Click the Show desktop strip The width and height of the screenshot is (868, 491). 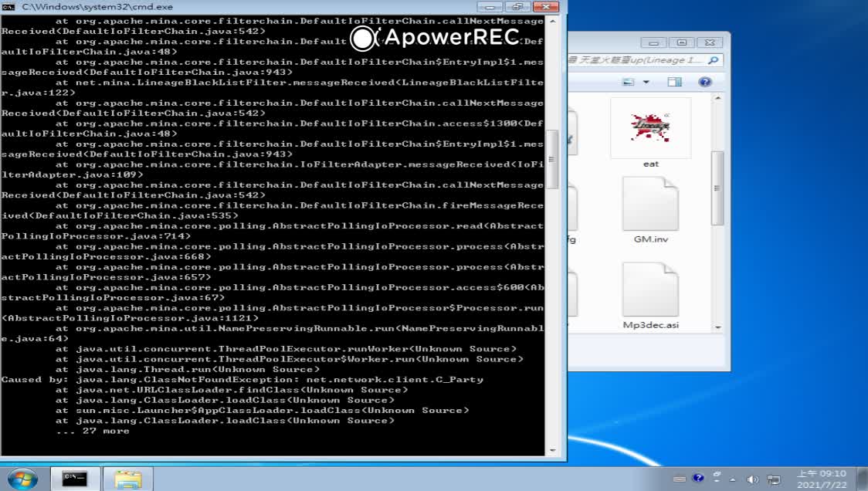[x=862, y=479]
